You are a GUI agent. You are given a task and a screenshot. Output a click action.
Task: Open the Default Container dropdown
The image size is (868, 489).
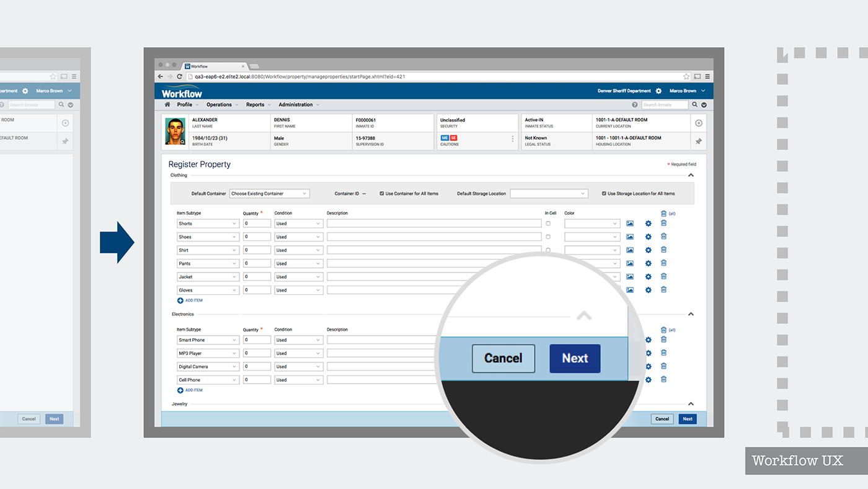(x=269, y=194)
